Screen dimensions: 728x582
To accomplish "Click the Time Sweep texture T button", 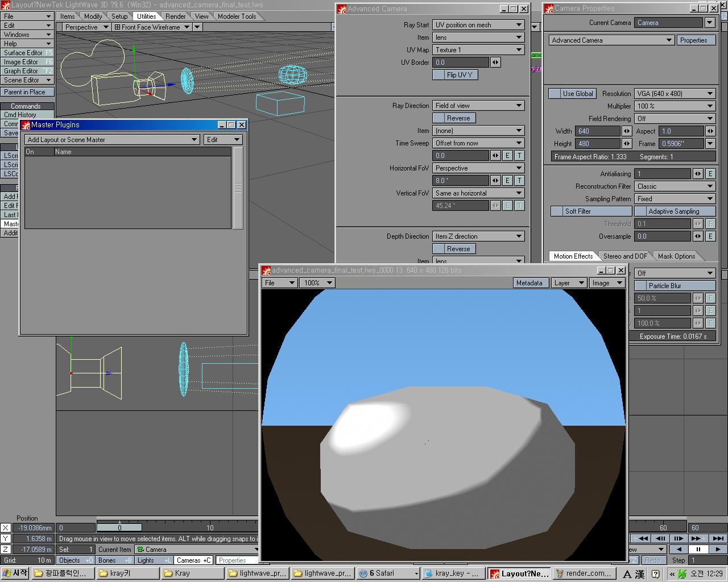I will tap(519, 156).
